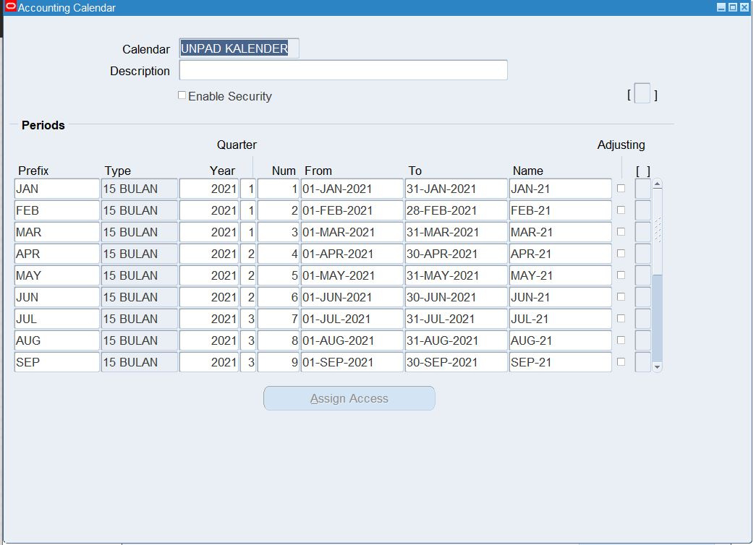Image resolution: width=756 pixels, height=545 pixels.
Task: Click the Year field in FEB row
Action: [209, 210]
